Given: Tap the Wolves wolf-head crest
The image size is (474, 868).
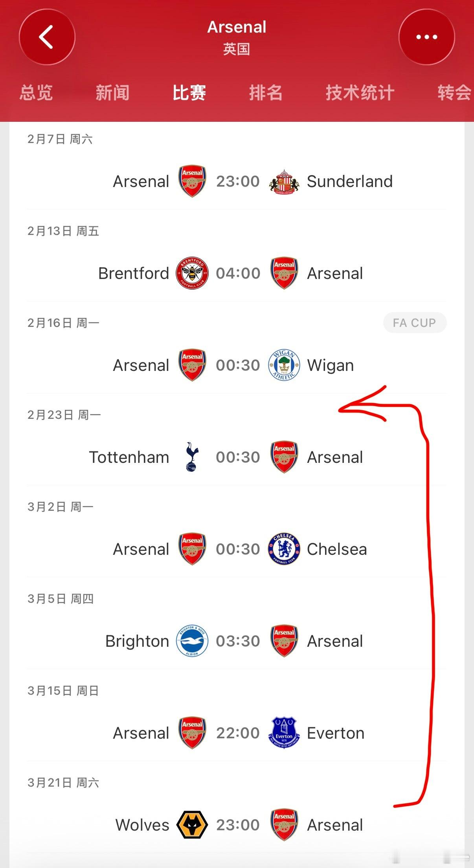Looking at the screenshot, I should 192,825.
